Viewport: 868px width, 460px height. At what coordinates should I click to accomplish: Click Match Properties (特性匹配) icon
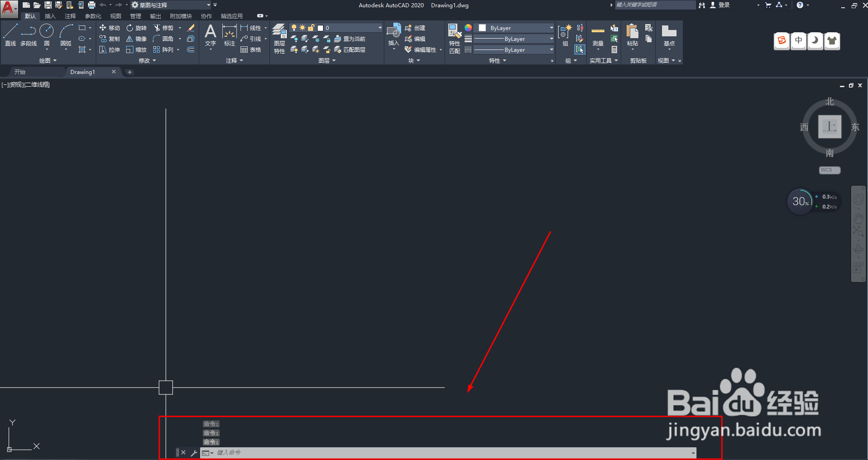(x=455, y=39)
